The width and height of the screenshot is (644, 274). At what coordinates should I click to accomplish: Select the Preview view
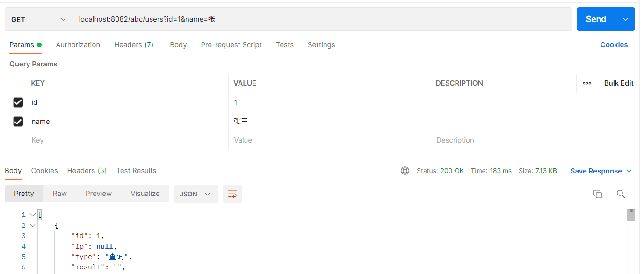tap(99, 194)
